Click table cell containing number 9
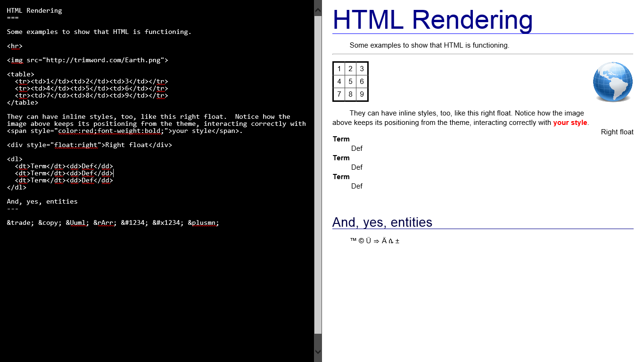 click(x=362, y=94)
